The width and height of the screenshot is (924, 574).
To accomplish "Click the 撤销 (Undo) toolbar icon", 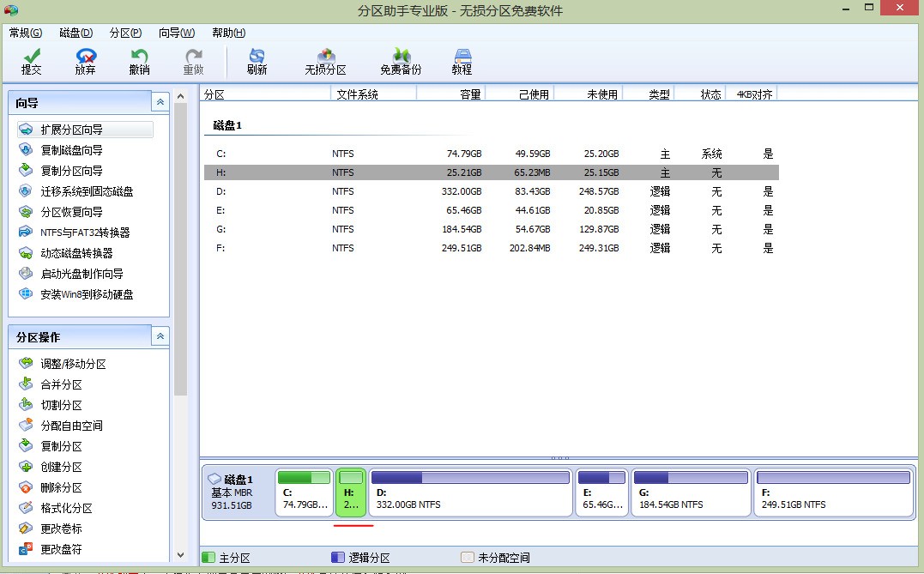I will point(139,60).
